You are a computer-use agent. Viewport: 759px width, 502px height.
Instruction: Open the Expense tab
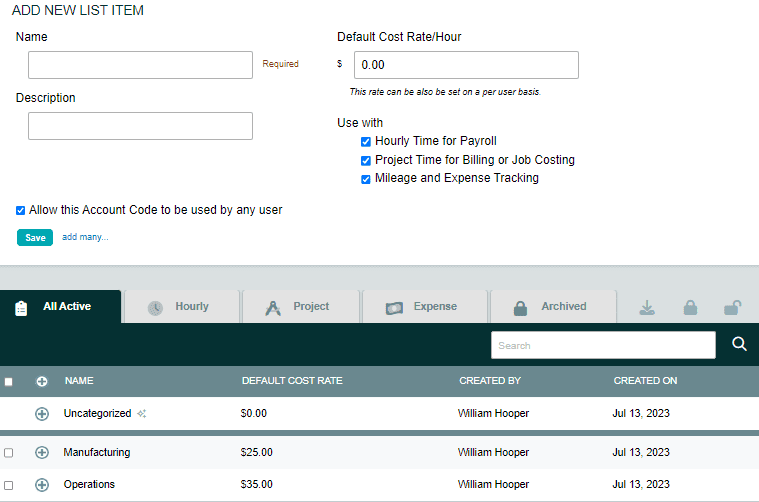(425, 306)
